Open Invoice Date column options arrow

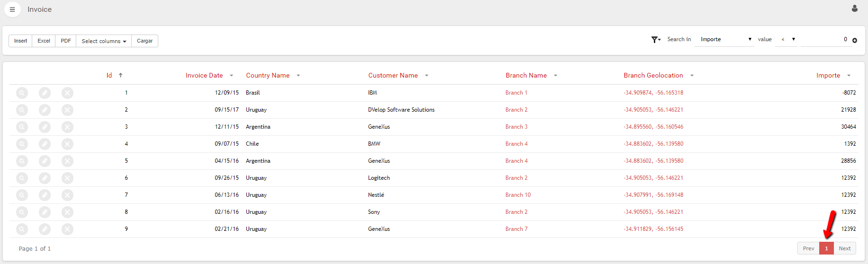(231, 76)
